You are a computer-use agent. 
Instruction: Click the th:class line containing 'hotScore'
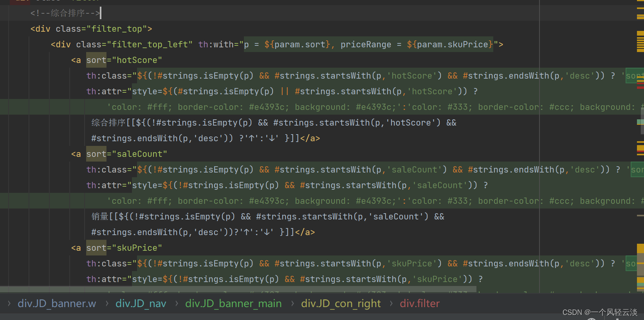click(x=365, y=76)
